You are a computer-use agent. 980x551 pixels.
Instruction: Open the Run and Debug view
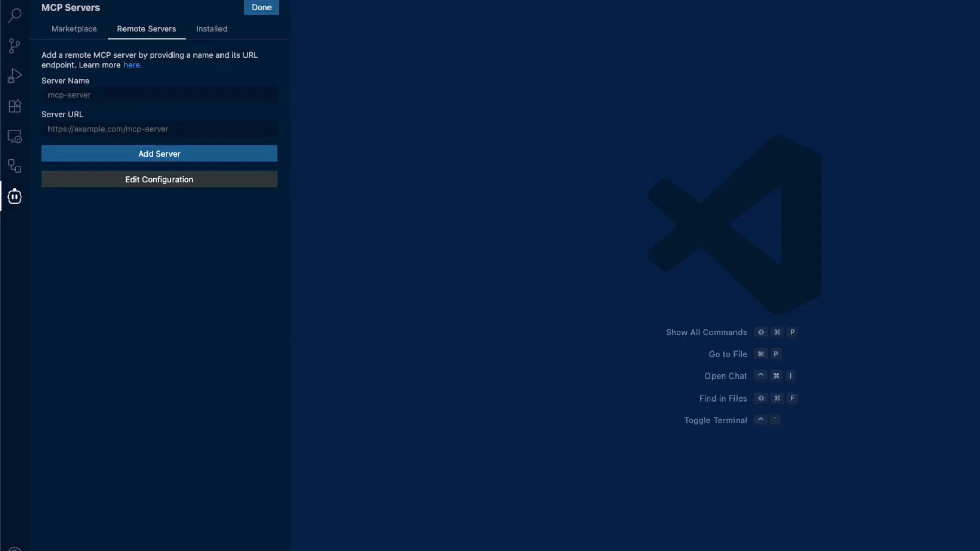point(15,76)
